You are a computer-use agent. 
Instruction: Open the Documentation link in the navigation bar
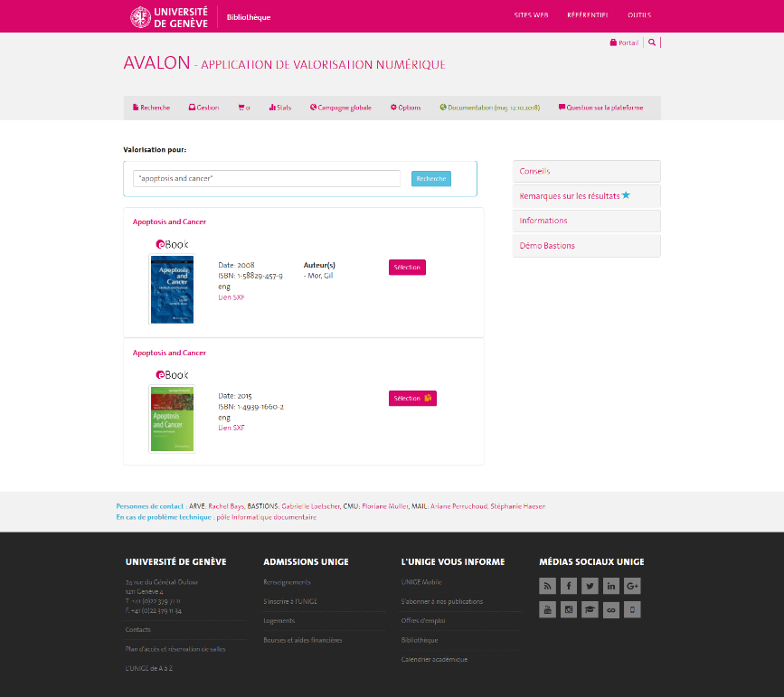click(x=490, y=108)
